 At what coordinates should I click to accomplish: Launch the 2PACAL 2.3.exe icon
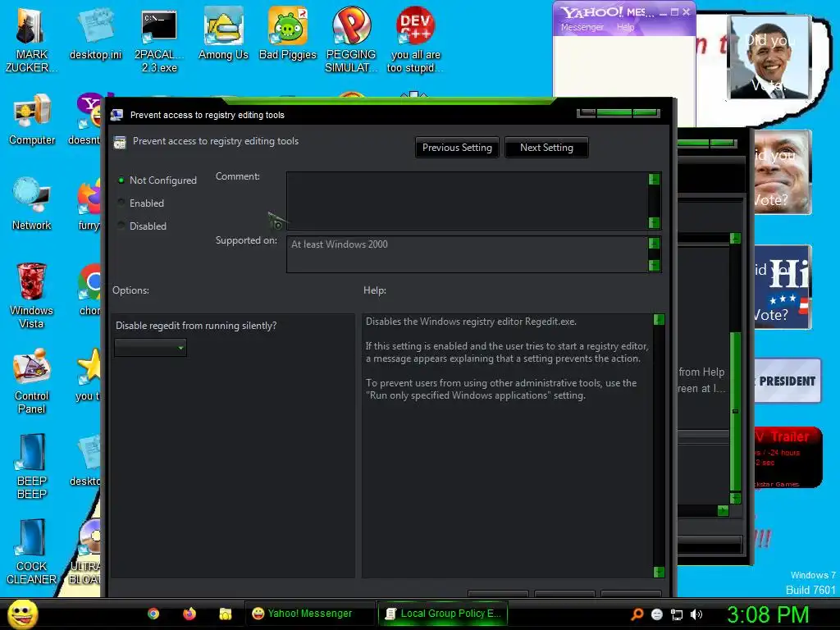[x=159, y=40]
